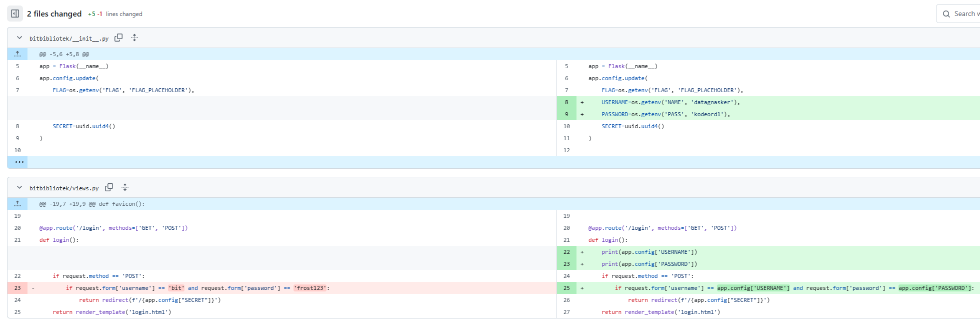The image size is (980, 320).
Task: Expand lines above the -5,6 +5,8 hunk
Action: (17, 54)
